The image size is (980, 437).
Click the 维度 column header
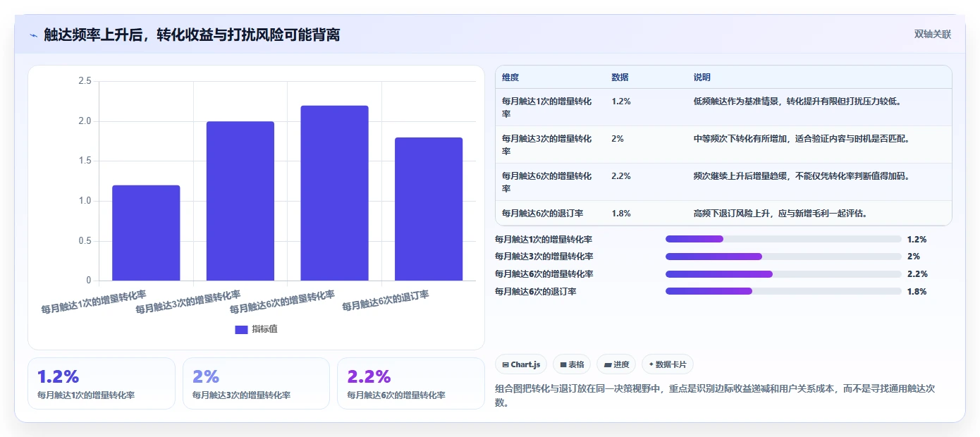pyautogui.click(x=510, y=78)
